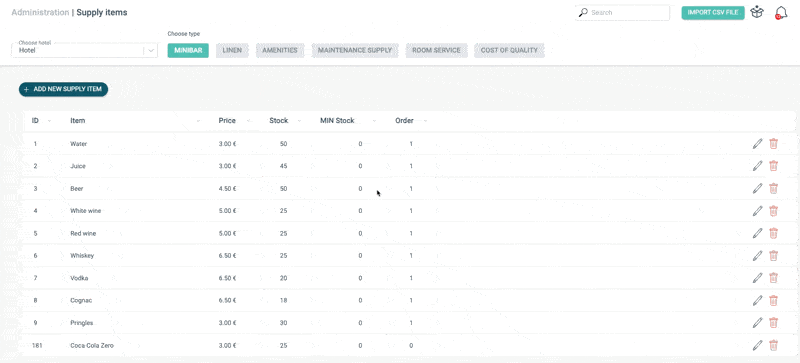Viewport: 800px width, 363px height.
Task: Switch to COST OF QUALITY type
Action: tap(509, 51)
